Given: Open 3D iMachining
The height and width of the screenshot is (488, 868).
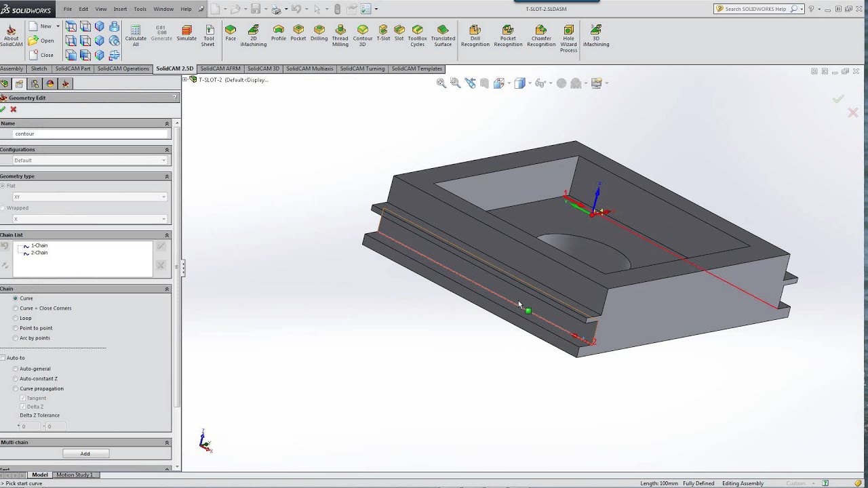Looking at the screenshot, I should [596, 35].
